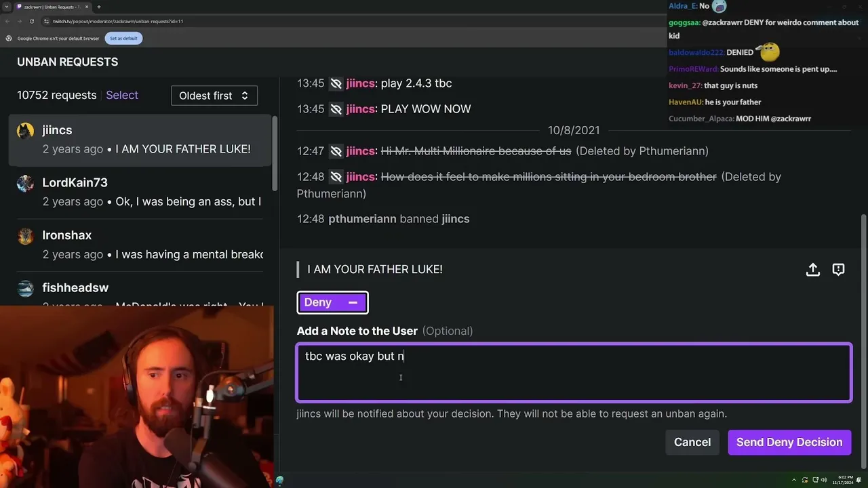The width and height of the screenshot is (868, 488).
Task: Click the browser address bar URL
Action: click(x=118, y=21)
